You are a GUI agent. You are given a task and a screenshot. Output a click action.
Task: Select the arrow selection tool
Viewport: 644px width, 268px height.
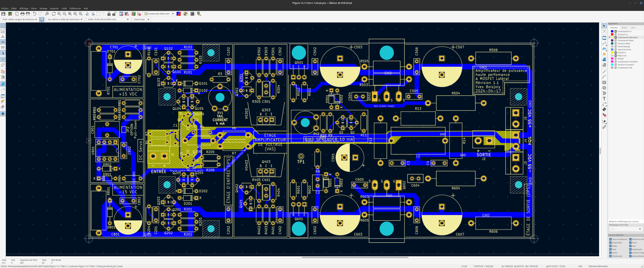pos(604,26)
